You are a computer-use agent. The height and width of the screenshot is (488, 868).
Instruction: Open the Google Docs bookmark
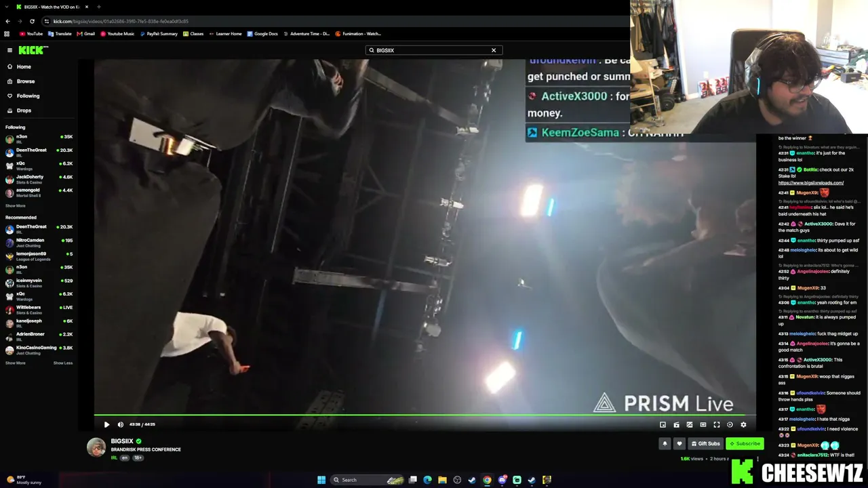click(262, 33)
